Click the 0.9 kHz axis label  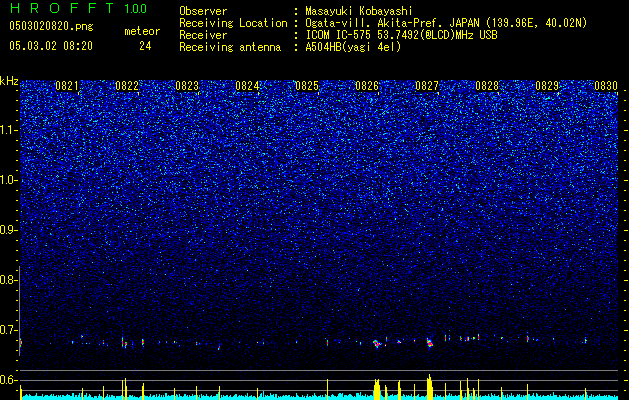[x=8, y=230]
